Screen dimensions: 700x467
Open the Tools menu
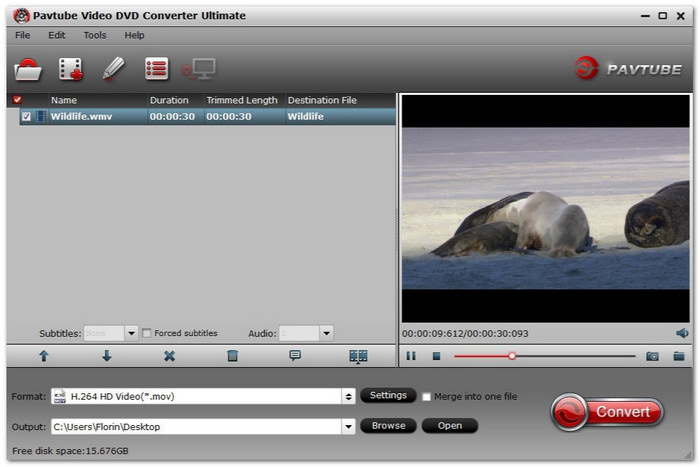(x=95, y=35)
